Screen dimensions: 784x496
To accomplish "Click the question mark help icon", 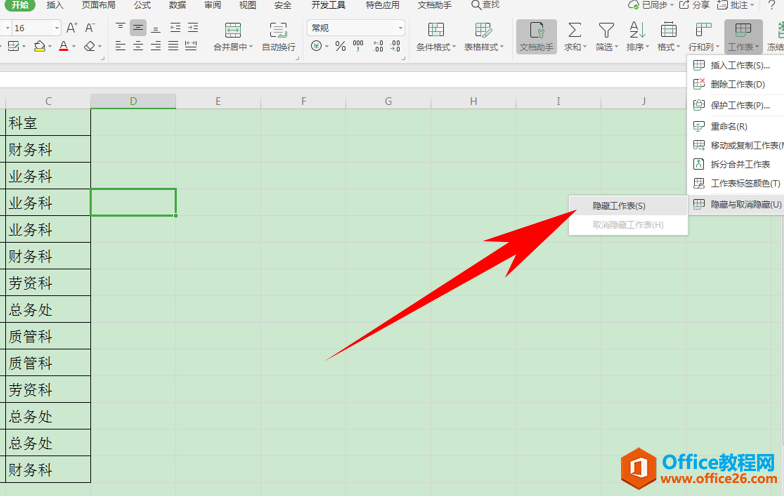I will coord(771,5).
